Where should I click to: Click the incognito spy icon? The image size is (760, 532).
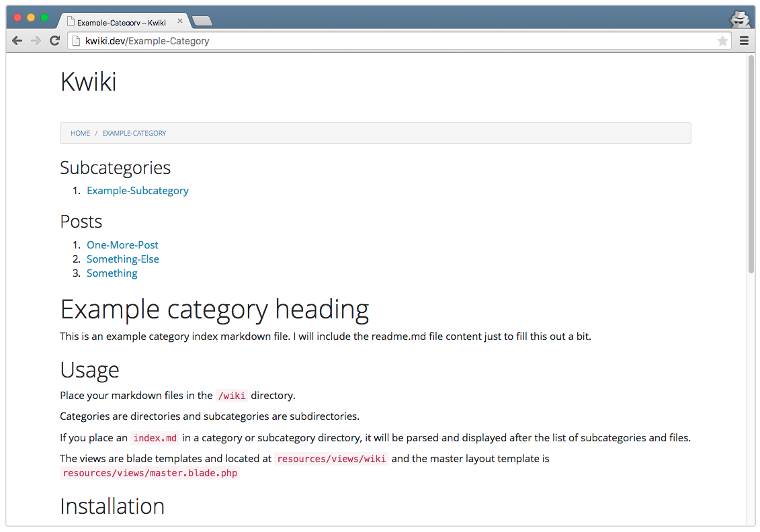(x=740, y=19)
